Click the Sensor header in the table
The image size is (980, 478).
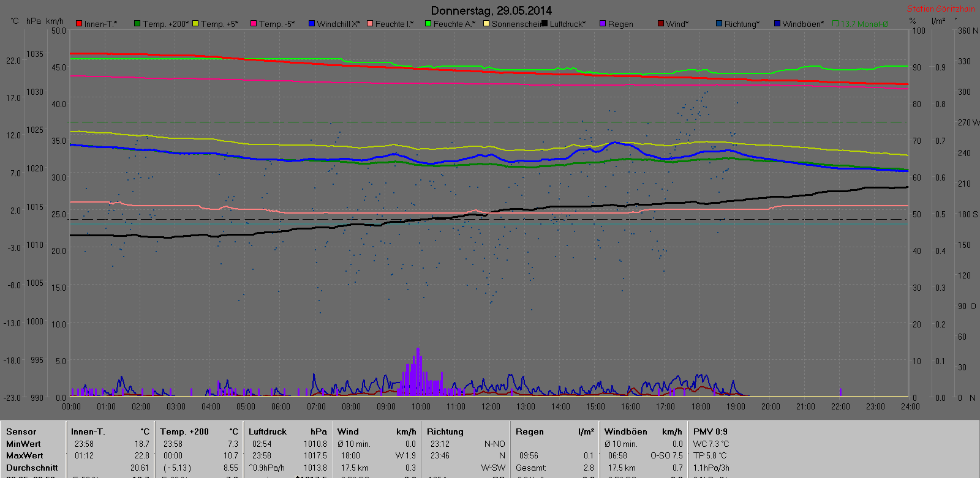(21, 431)
